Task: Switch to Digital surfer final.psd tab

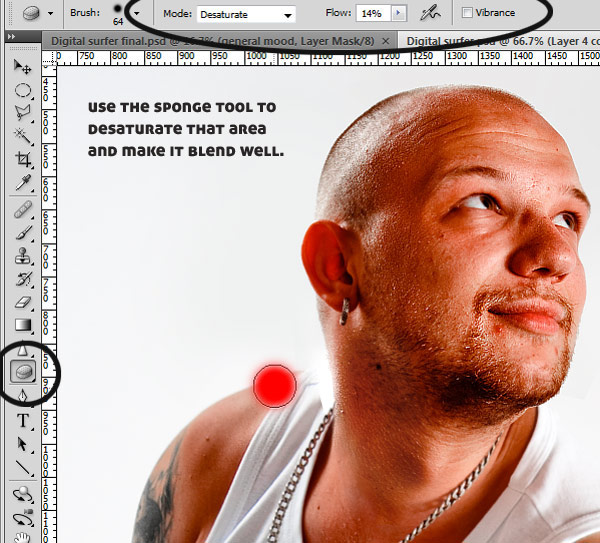Action: (x=212, y=41)
